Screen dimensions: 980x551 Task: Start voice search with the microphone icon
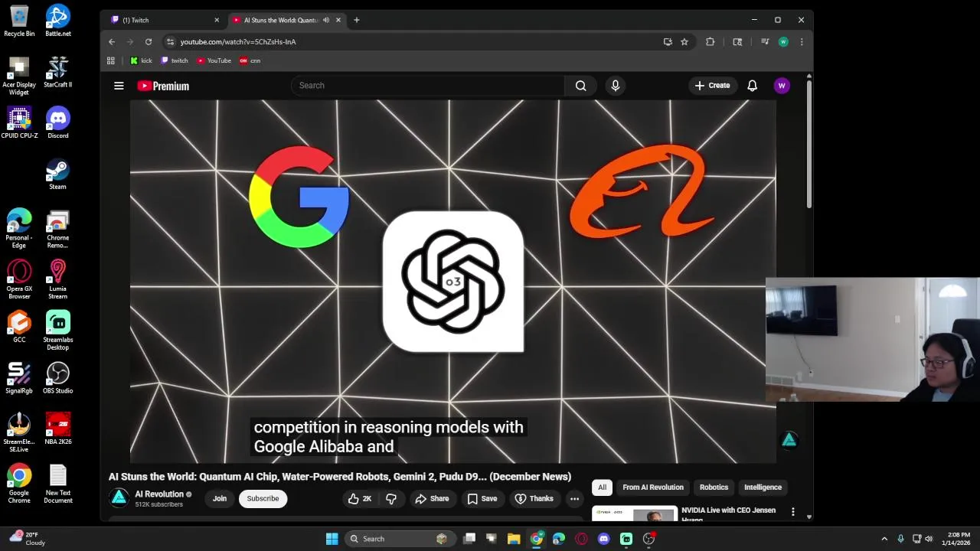click(615, 86)
